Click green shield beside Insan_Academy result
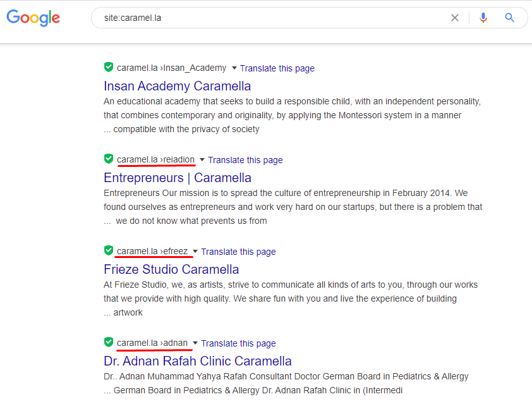The width and height of the screenshot is (532, 411). point(109,67)
